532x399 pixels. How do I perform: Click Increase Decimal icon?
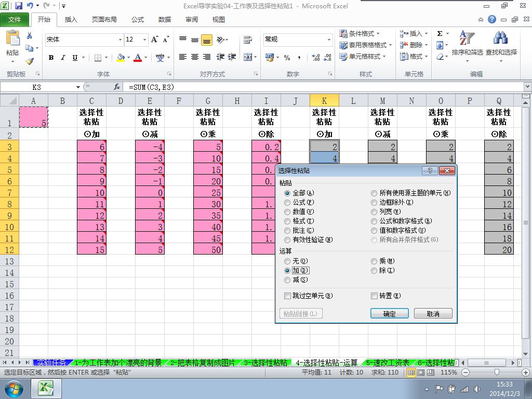click(x=315, y=57)
